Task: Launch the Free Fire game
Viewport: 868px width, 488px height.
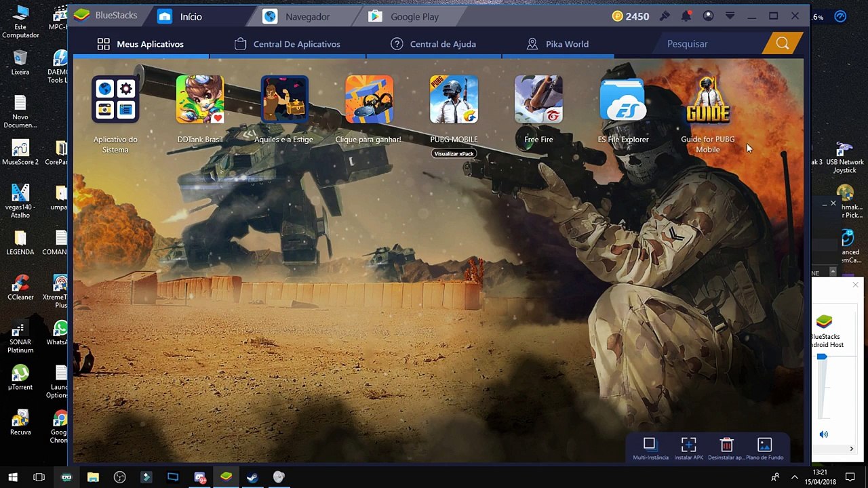Action: (x=538, y=100)
